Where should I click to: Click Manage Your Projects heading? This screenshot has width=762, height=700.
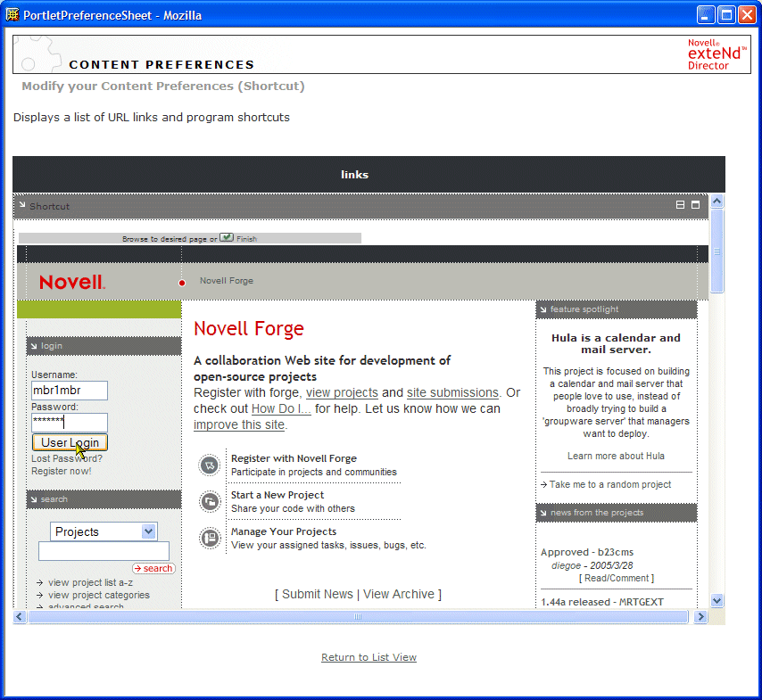pyautogui.click(x=284, y=531)
